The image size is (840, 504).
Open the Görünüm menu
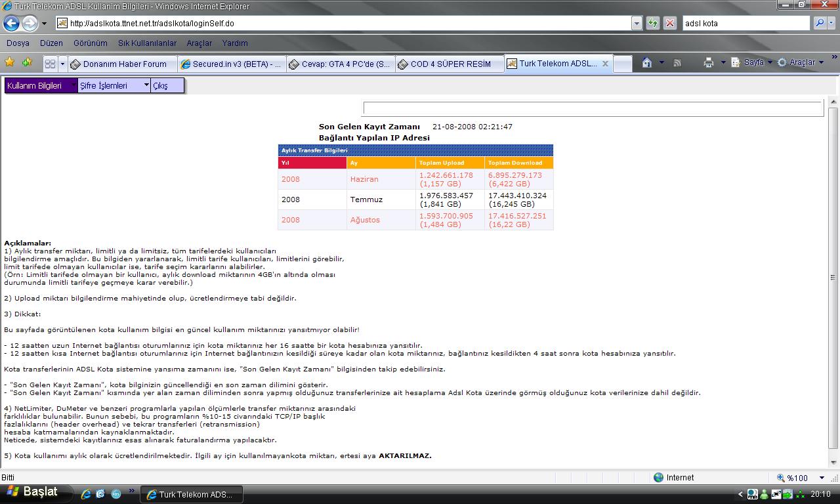[90, 43]
